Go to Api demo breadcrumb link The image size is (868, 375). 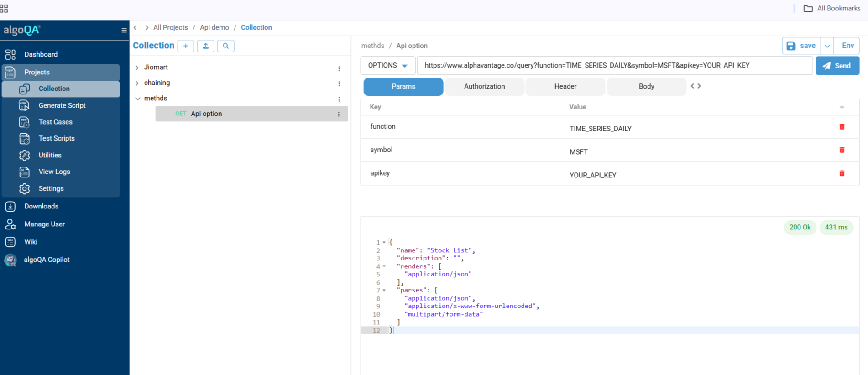coord(214,28)
